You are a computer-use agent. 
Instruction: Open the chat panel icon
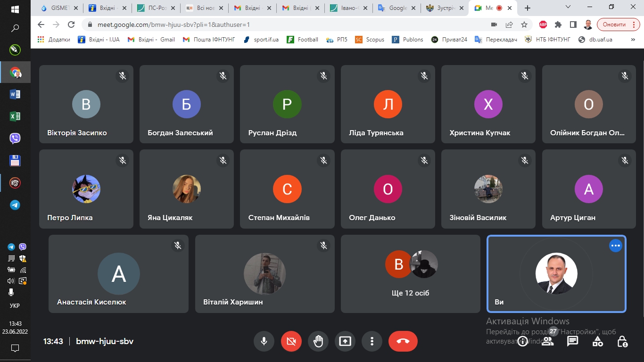click(572, 341)
